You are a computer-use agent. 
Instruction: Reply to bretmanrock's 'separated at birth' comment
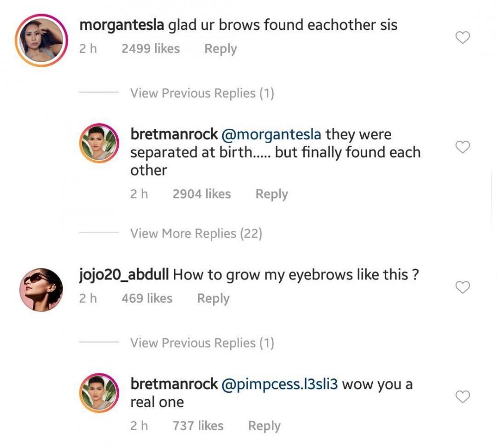click(271, 194)
